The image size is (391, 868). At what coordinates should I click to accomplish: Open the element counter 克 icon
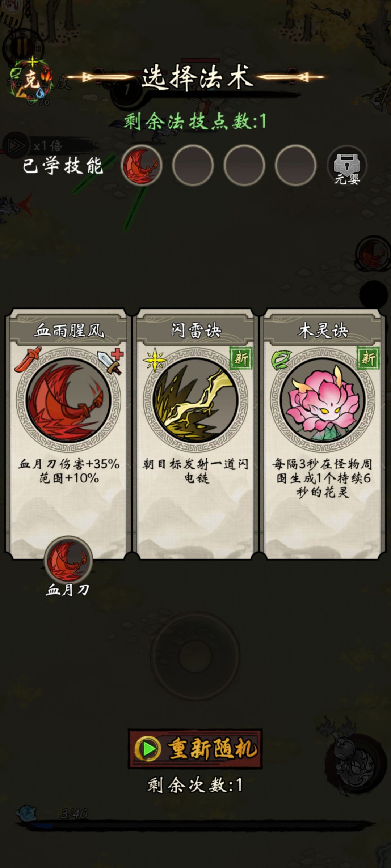click(x=31, y=80)
